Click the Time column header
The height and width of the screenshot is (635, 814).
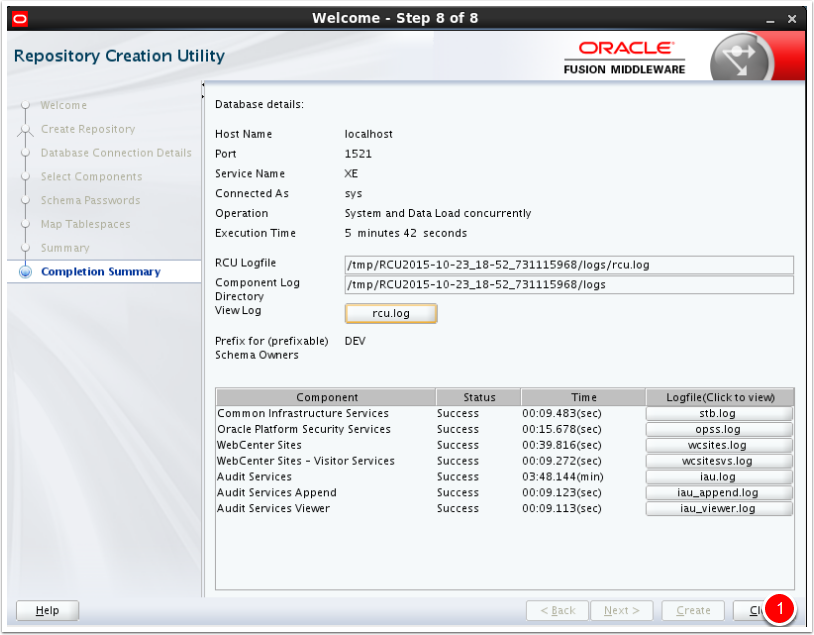click(x=583, y=397)
